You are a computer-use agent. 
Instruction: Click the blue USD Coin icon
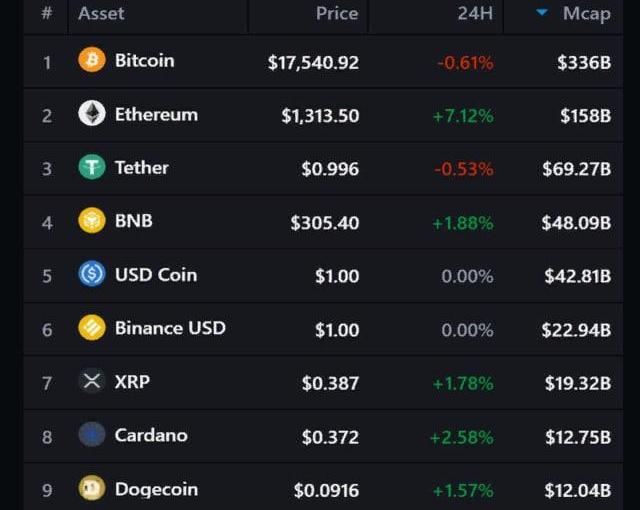(x=92, y=274)
